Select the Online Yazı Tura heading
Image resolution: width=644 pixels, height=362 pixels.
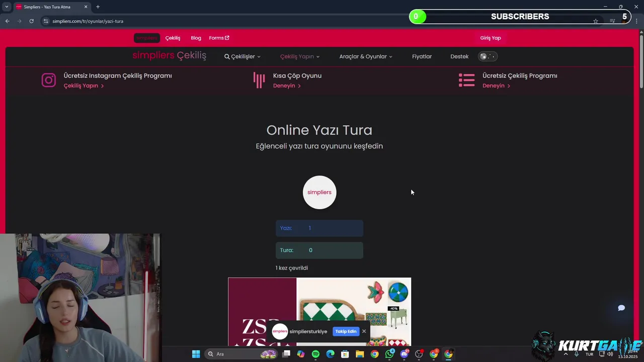point(319,130)
